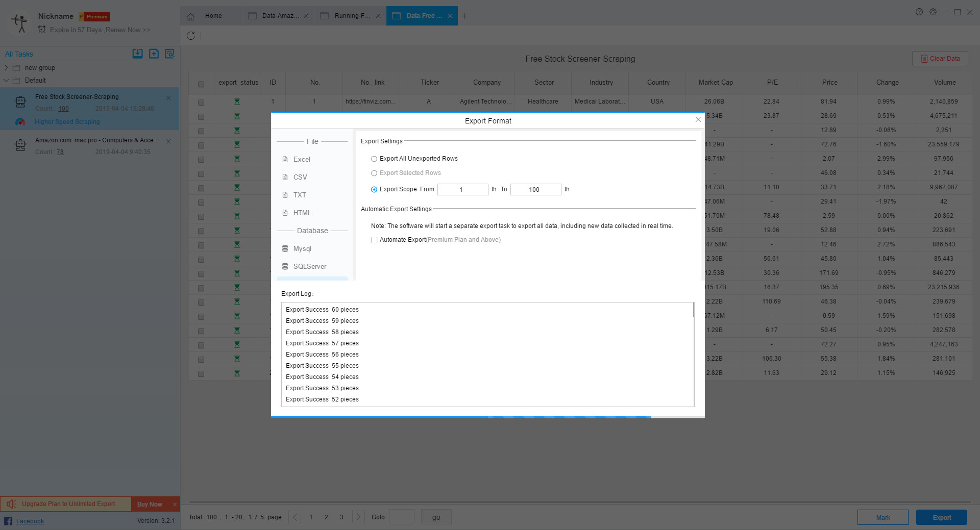Click the Buy Now button
Viewport: 980px width, 530px height.
pyautogui.click(x=150, y=504)
